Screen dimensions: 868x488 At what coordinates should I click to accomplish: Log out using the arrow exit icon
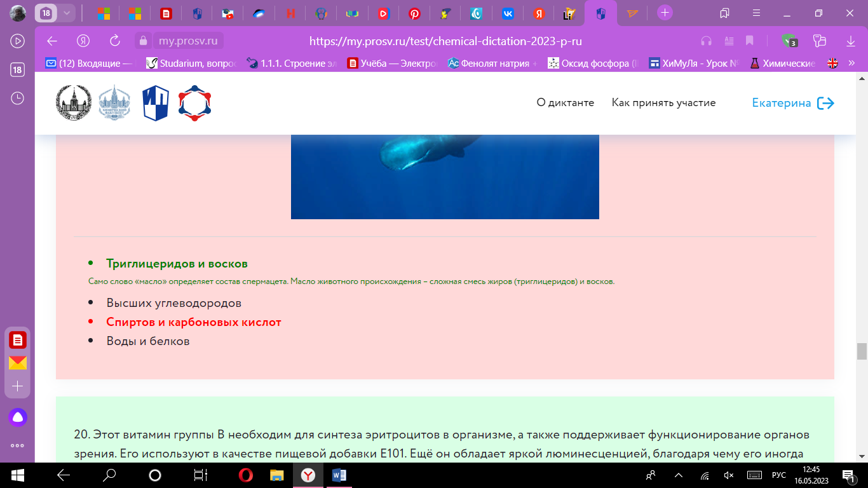click(825, 103)
